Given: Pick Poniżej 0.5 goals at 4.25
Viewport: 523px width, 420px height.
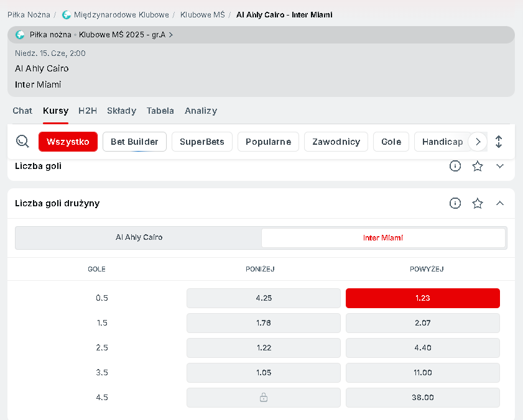Looking at the screenshot, I should [x=264, y=298].
